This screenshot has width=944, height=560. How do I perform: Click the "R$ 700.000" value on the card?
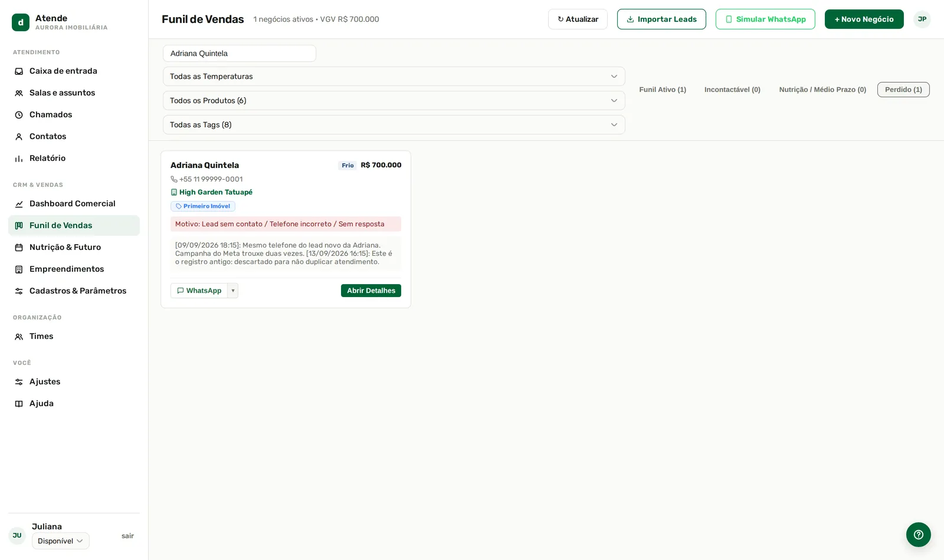[381, 165]
